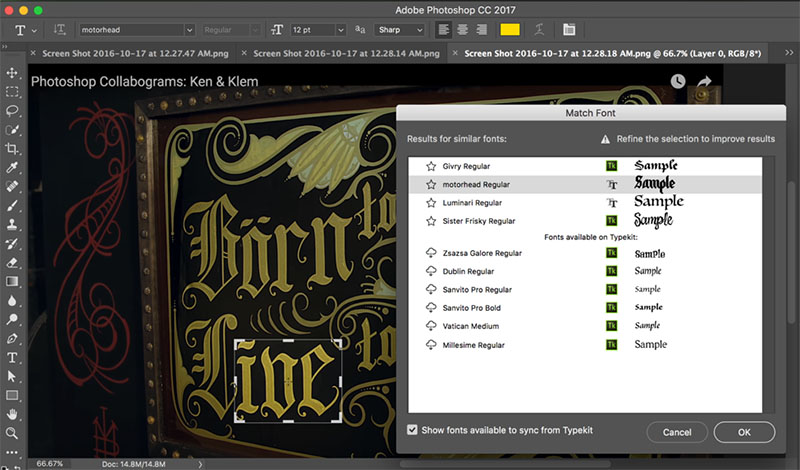800x470 pixels.
Task: Click the zoom level field 66.67%
Action: 49,464
